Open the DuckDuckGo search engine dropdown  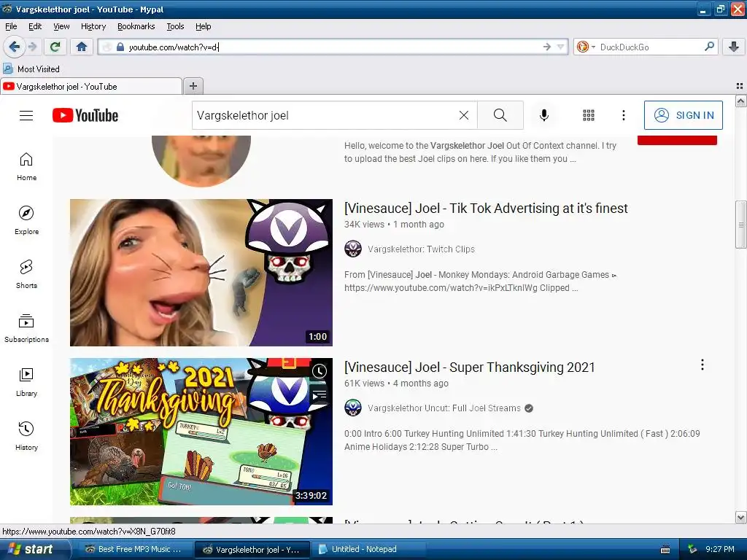(586, 47)
